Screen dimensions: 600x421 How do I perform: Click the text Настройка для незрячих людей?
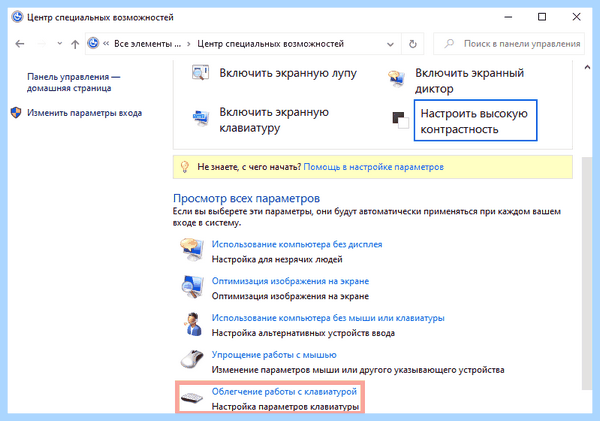point(277,259)
